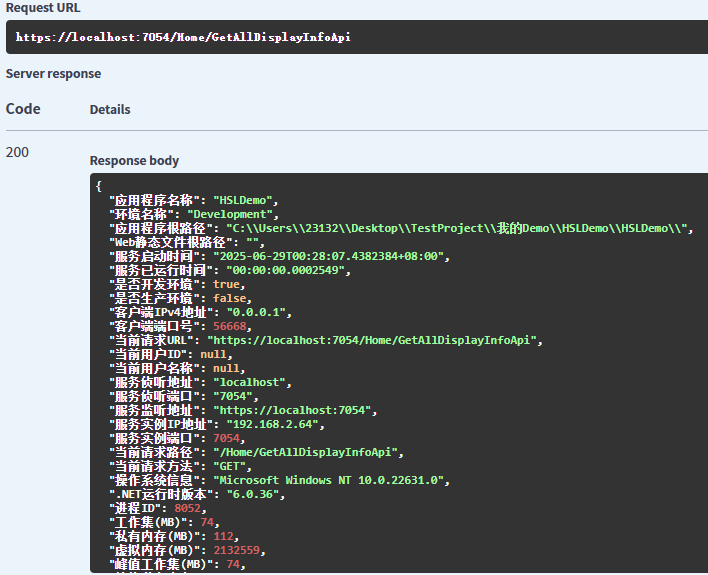Click the "localhost" listen address value
The image size is (708, 575).
[x=249, y=382]
